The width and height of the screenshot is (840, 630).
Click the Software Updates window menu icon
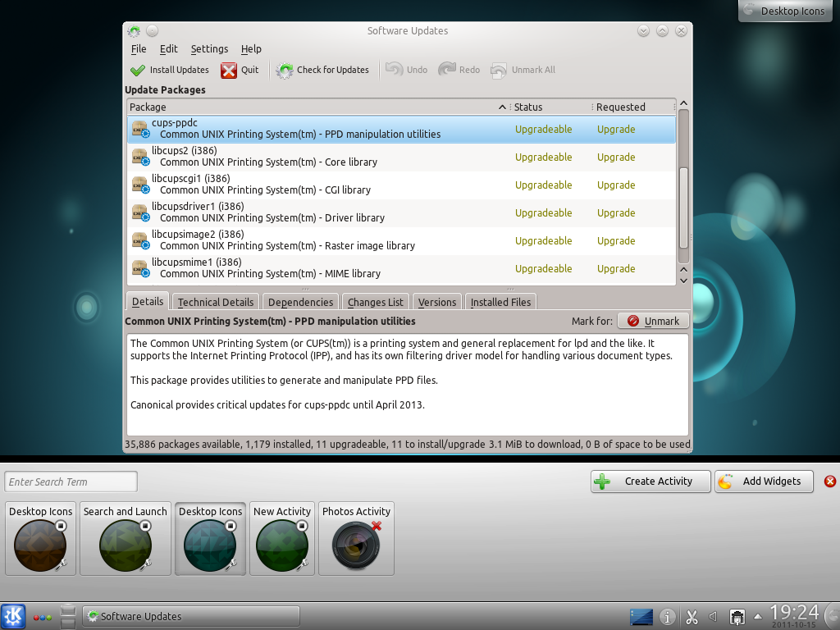134,31
